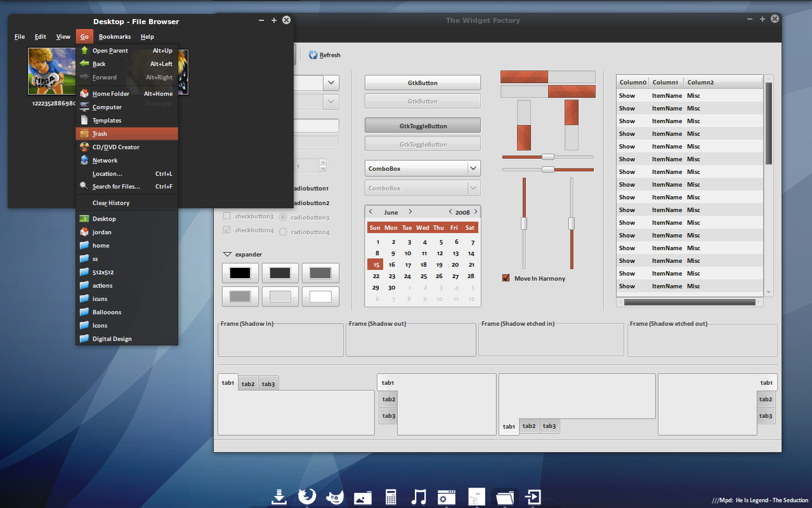Open the image viewer dock icon
The height and width of the screenshot is (508, 812).
(363, 497)
